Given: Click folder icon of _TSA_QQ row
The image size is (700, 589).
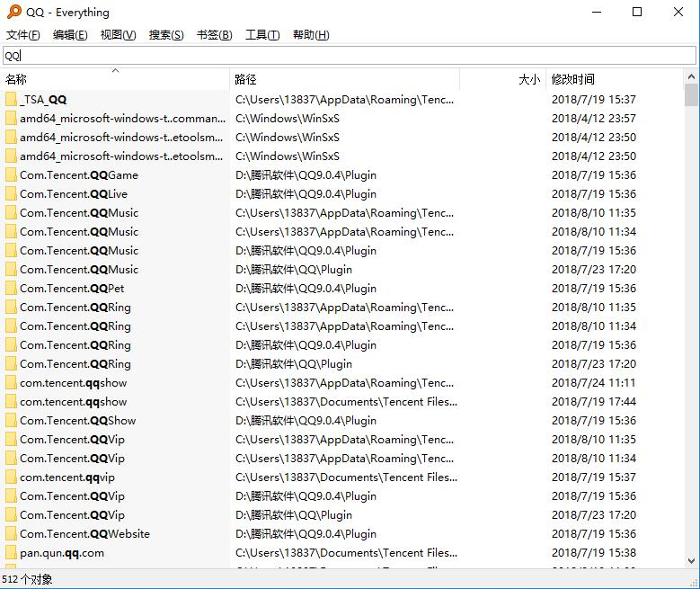Looking at the screenshot, I should 11,99.
